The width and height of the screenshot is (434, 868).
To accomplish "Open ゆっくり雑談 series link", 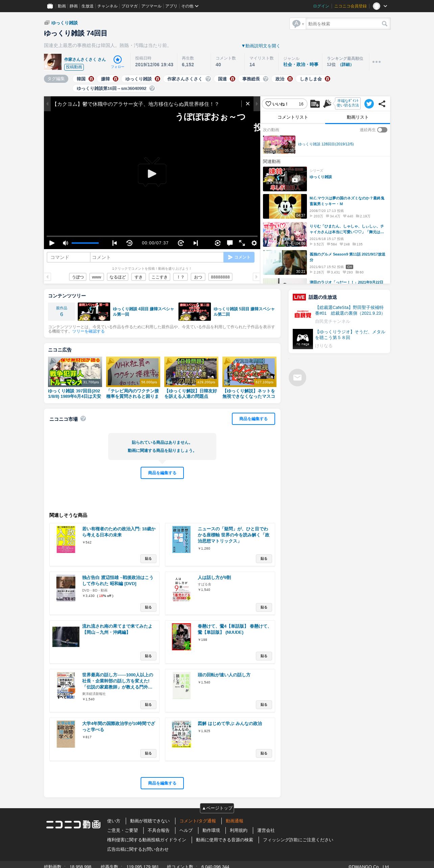I will coord(321,177).
